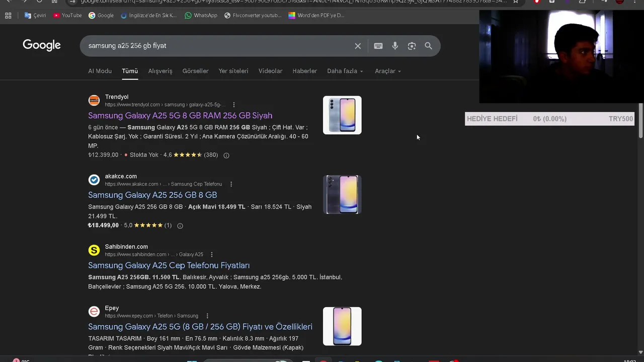This screenshot has width=644, height=362.
Task: Click the Sahibinden.com source name
Action: click(x=126, y=247)
